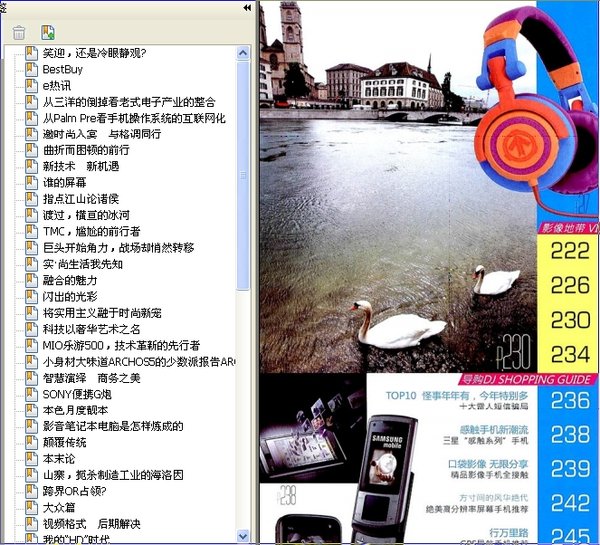Select bookmark 新技术 新机遇
The image size is (600, 545).
coord(81,166)
